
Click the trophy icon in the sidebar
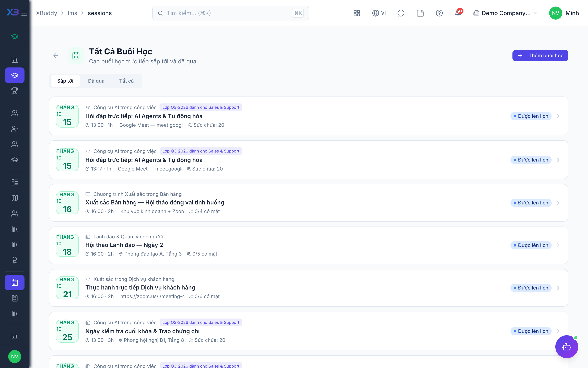point(14,91)
